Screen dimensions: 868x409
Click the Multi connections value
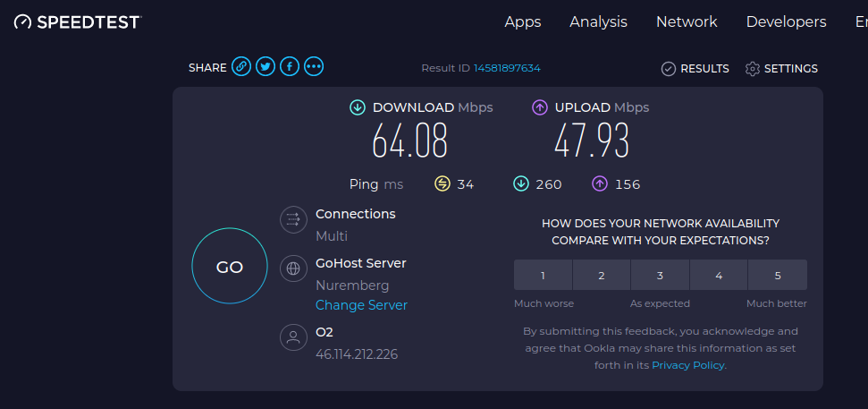point(332,236)
